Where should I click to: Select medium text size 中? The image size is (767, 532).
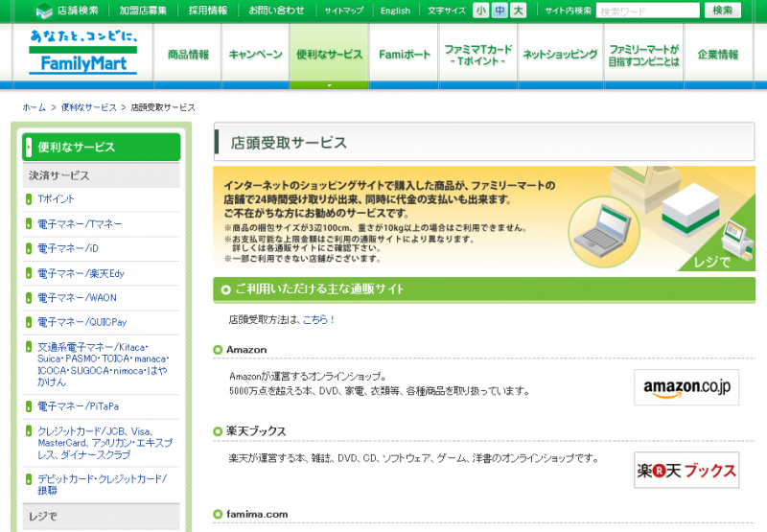(500, 11)
